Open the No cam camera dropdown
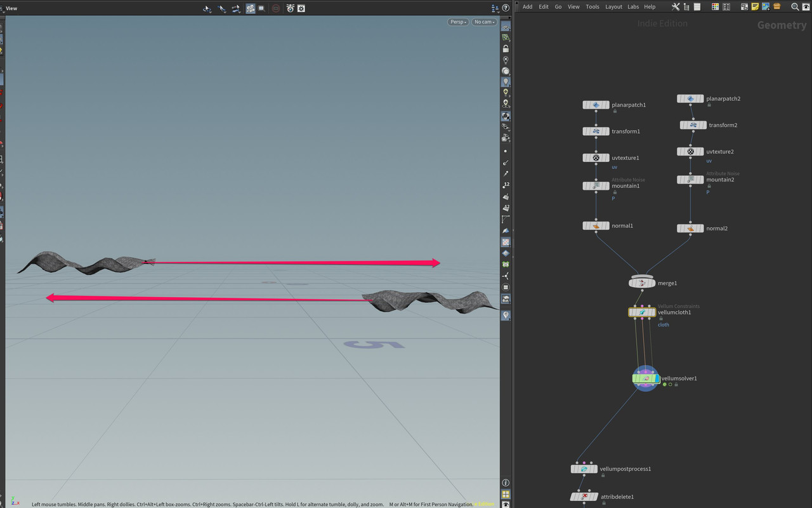Image resolution: width=812 pixels, height=508 pixels. click(484, 22)
